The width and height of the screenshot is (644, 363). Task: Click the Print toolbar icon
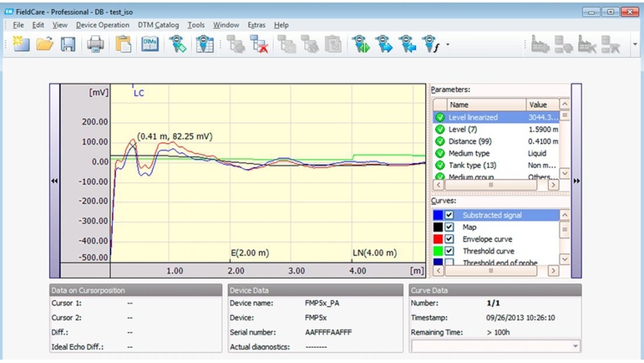click(x=95, y=44)
